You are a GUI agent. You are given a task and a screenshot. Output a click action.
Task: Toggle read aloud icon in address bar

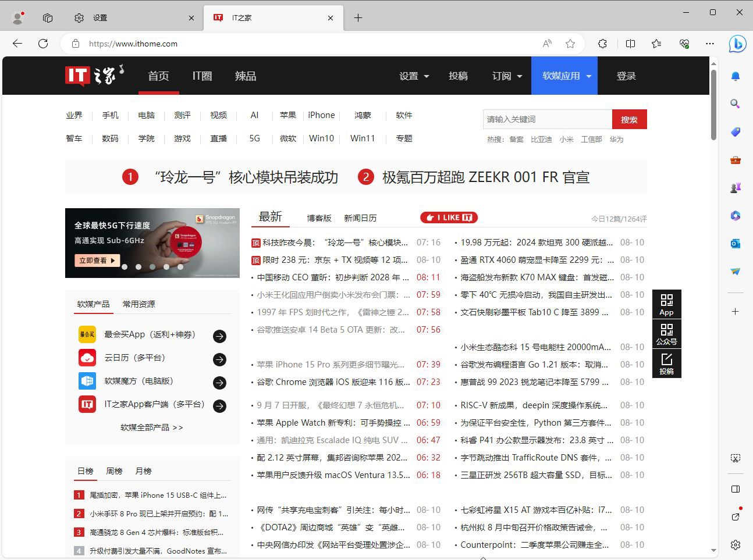[x=547, y=44]
